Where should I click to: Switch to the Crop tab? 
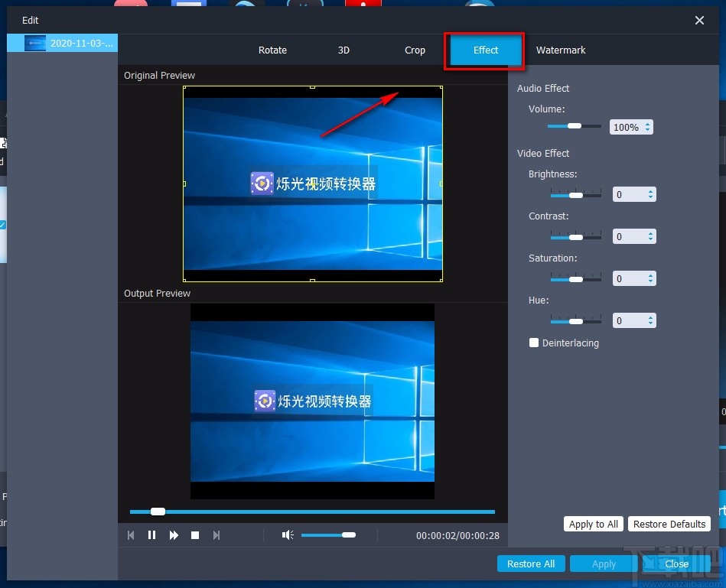click(x=415, y=50)
